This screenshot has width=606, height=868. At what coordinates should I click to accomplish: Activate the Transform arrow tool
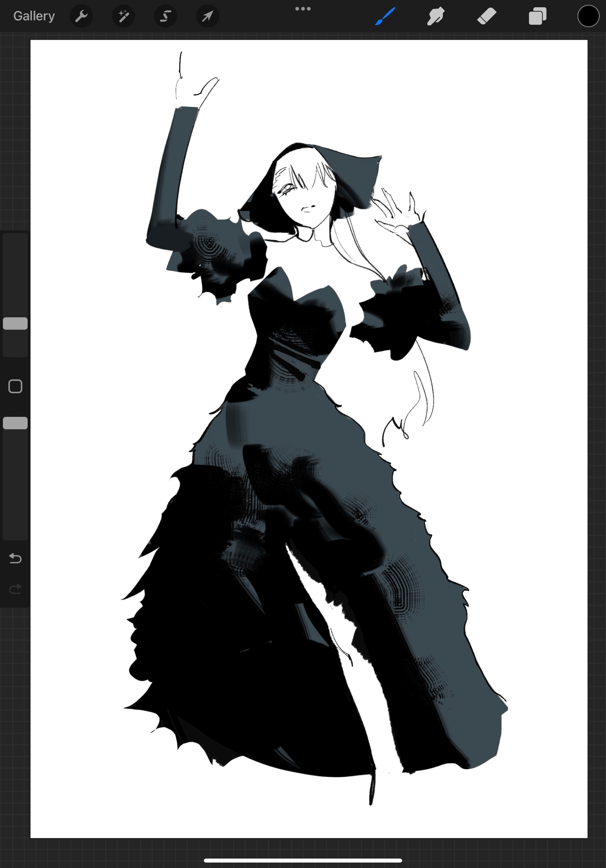click(x=207, y=16)
